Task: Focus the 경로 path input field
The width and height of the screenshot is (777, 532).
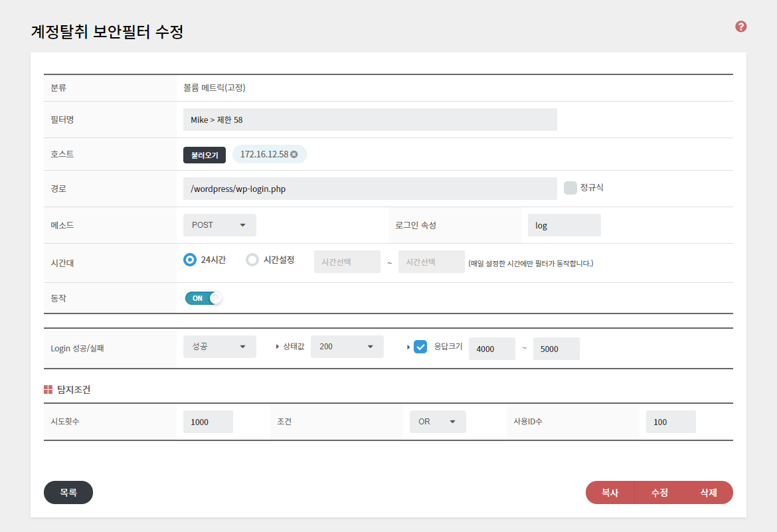Action: pos(370,189)
